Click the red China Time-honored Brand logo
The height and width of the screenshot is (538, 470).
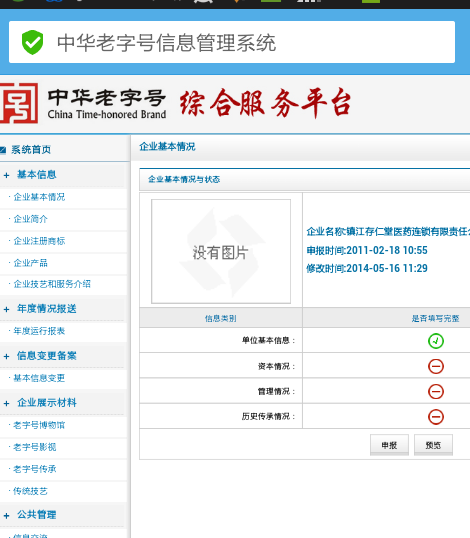[19, 103]
